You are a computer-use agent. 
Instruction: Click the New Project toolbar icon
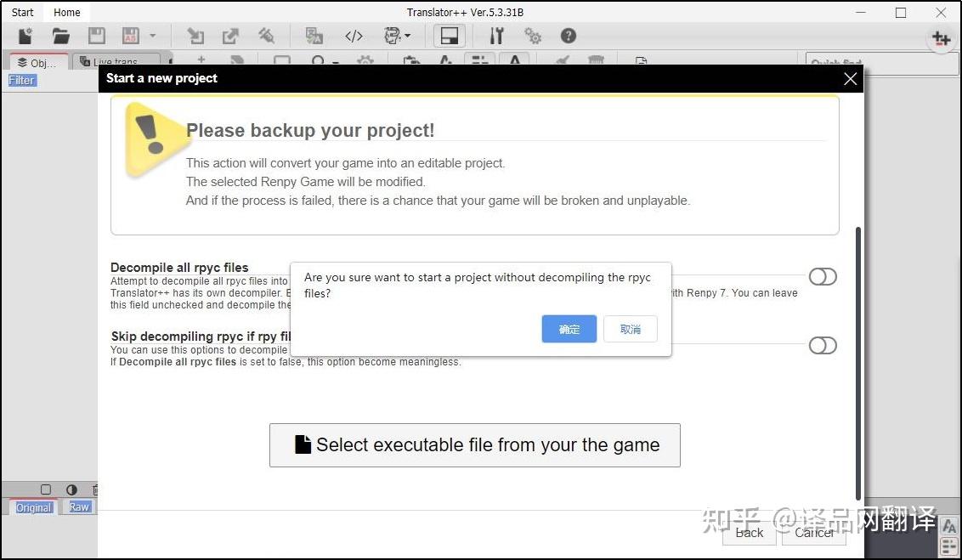[x=25, y=37]
